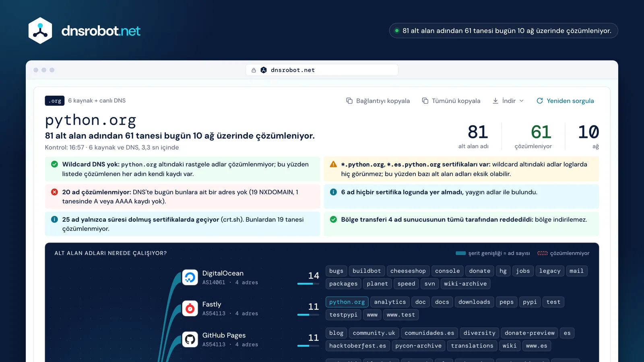644x362 pixels.
Task: Click the dnsrobot.net URL field
Action: pos(322,70)
